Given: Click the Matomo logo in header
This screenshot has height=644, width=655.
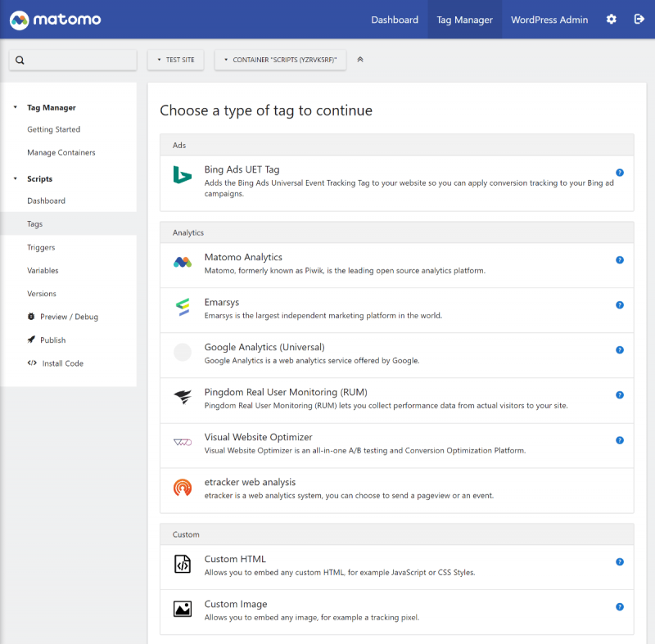Looking at the screenshot, I should tap(55, 20).
